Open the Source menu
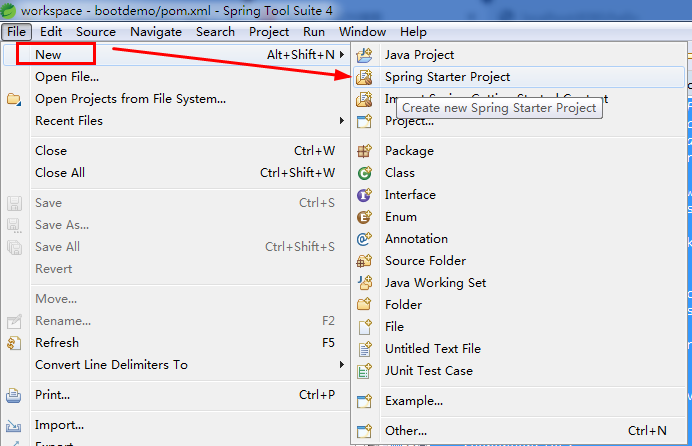Screen dimensions: 692x446 [x=96, y=32]
